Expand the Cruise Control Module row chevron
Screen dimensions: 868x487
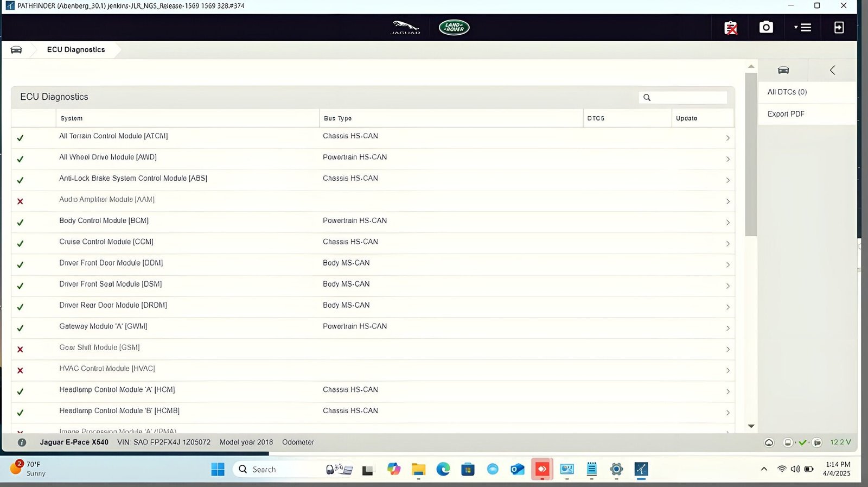pos(727,244)
